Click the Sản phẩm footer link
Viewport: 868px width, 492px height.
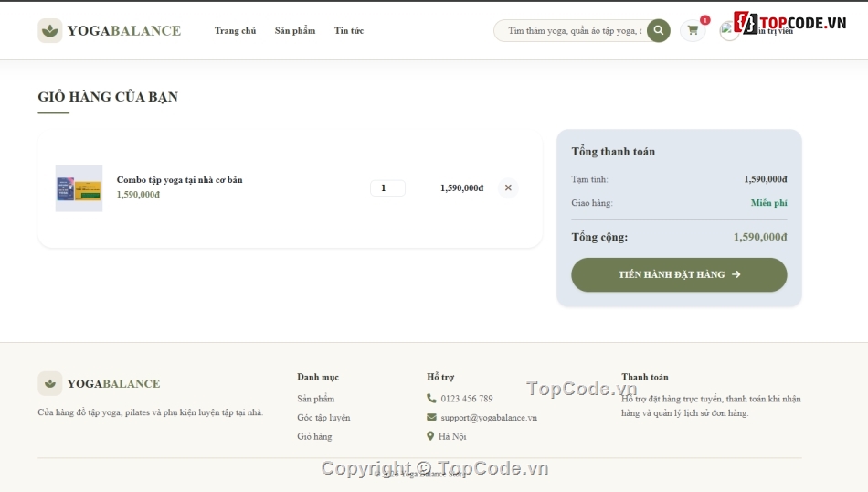coord(315,399)
